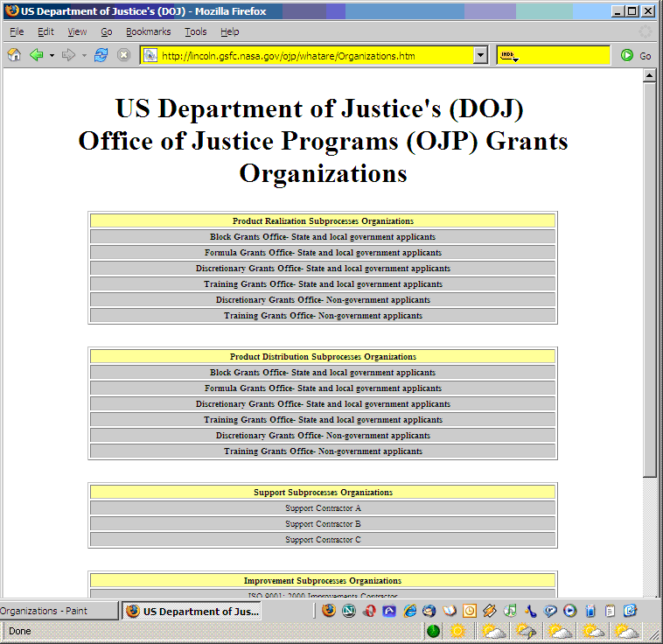This screenshot has height=644, width=663.
Task: Click Discretionary Grants Office Non-government row under Product Distribution
Action: pos(323,436)
